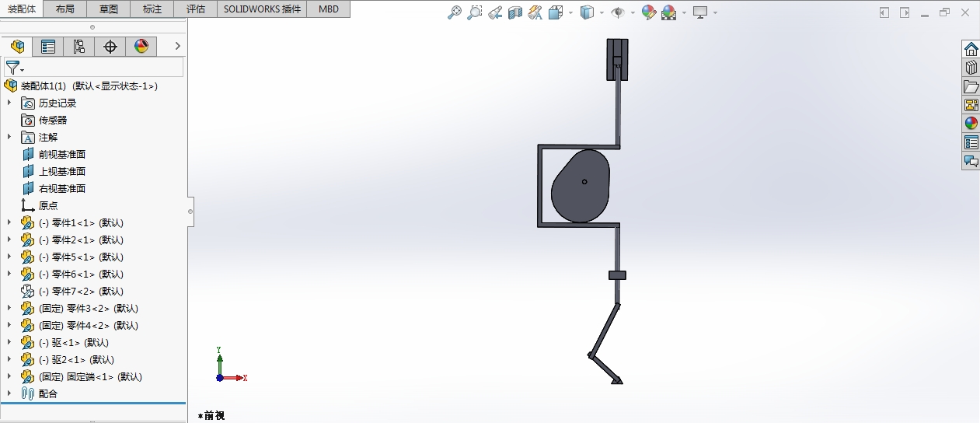980x423 pixels.
Task: Click the View Settings monitor icon
Action: click(701, 12)
